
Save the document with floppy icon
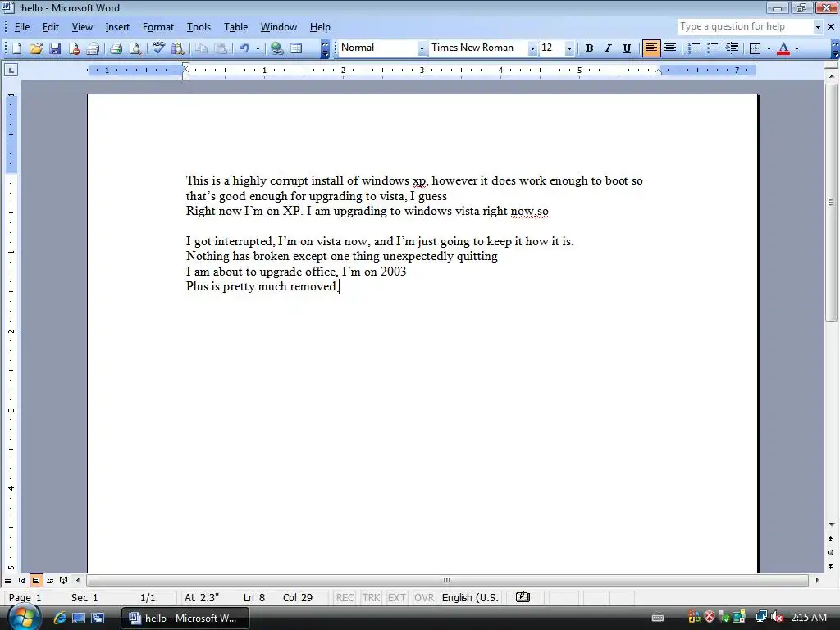click(x=55, y=48)
